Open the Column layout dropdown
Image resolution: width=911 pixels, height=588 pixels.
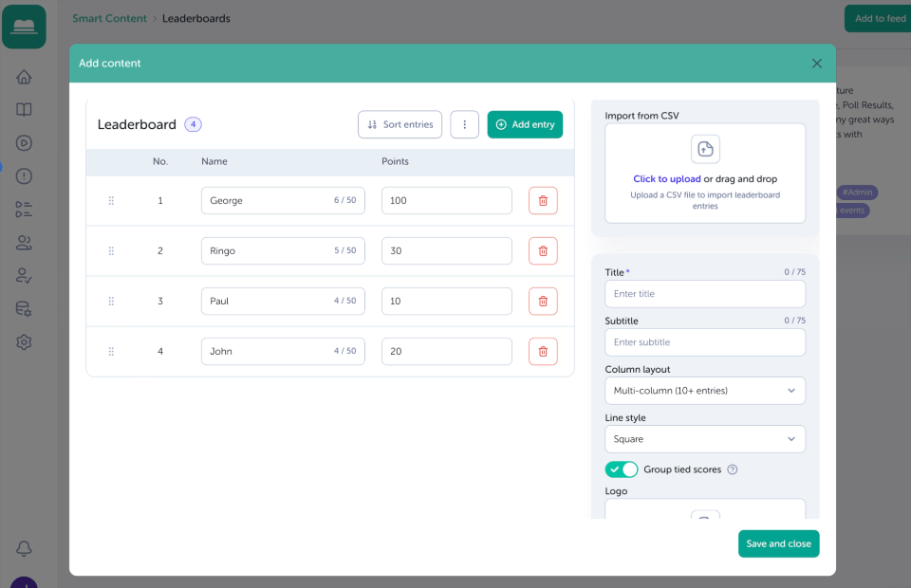(705, 391)
